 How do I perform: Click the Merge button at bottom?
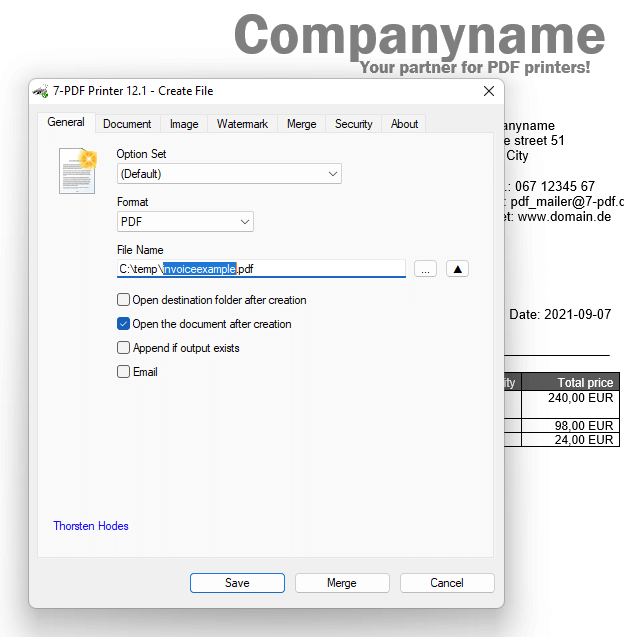342,583
